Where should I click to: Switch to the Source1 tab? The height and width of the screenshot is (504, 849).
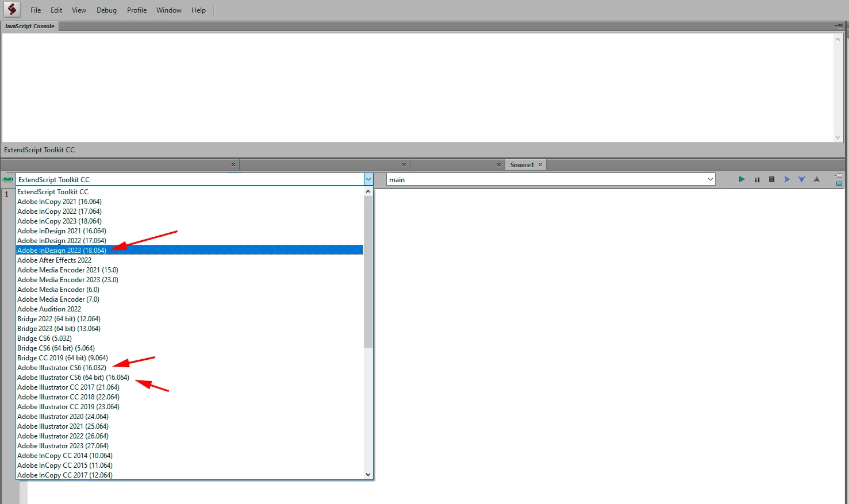[522, 165]
